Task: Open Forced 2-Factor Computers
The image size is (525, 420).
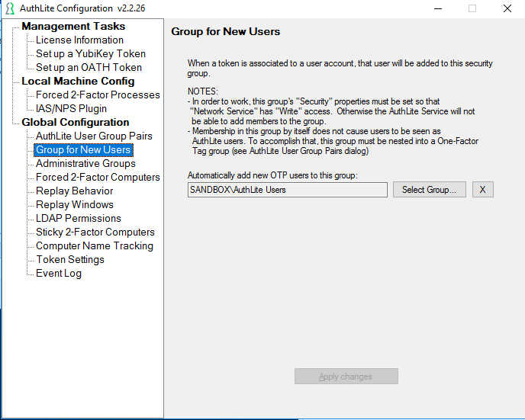Action: 98,177
